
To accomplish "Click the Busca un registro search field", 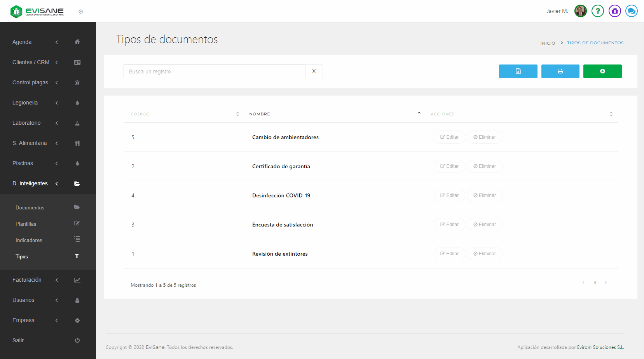I will [x=214, y=71].
